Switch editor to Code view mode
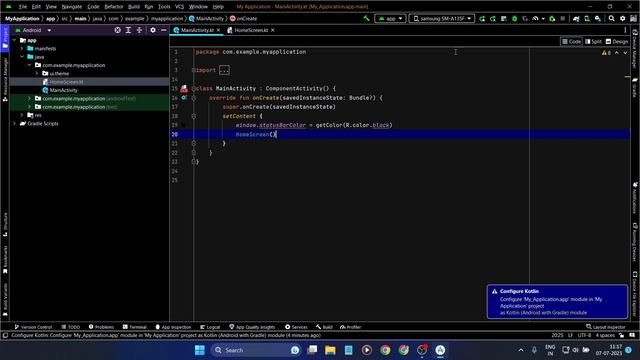Screen dimensions: 640x360 [x=571, y=42]
